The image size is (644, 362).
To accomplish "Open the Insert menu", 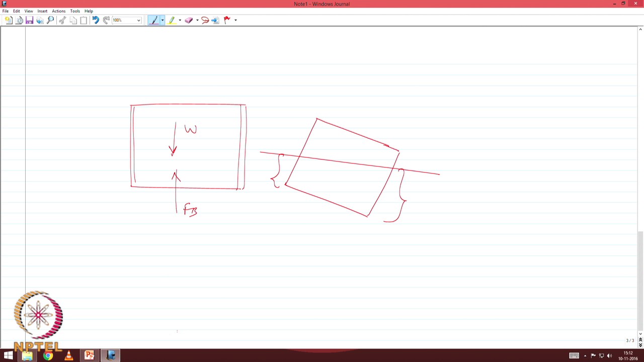I will tap(42, 11).
